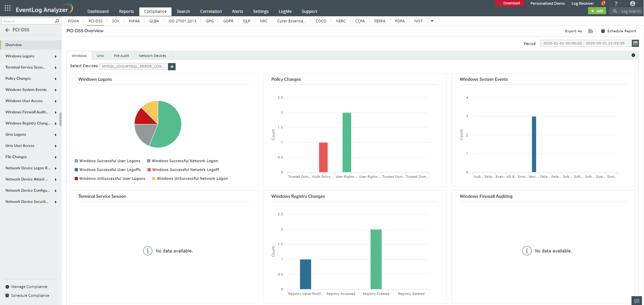The height and width of the screenshot is (305, 644).
Task: Click the sidebar search magnifier icon
Action: pos(57,21)
